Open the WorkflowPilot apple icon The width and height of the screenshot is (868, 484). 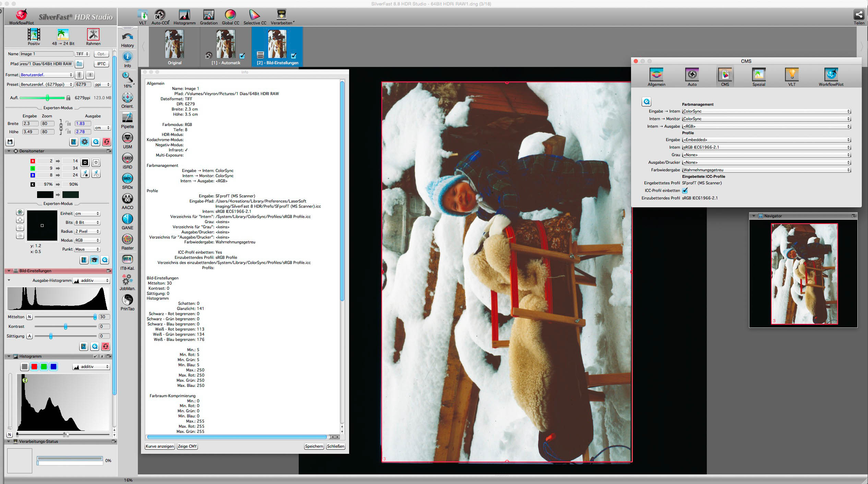click(21, 15)
